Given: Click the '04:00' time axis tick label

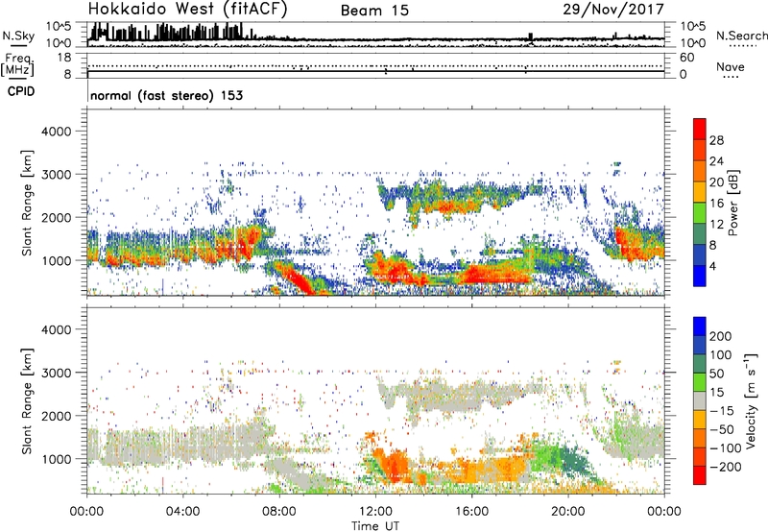Looking at the screenshot, I should coord(182,512).
